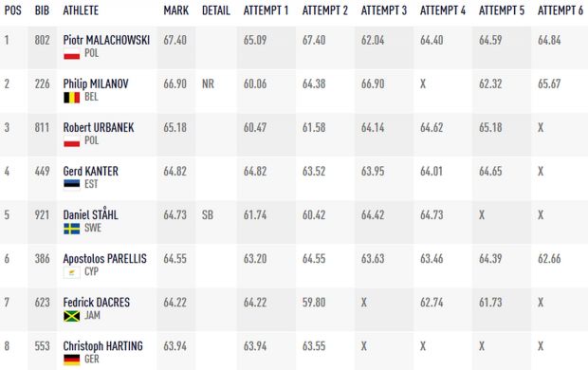
Task: Click Fedrick DACRES name
Action: tap(97, 303)
